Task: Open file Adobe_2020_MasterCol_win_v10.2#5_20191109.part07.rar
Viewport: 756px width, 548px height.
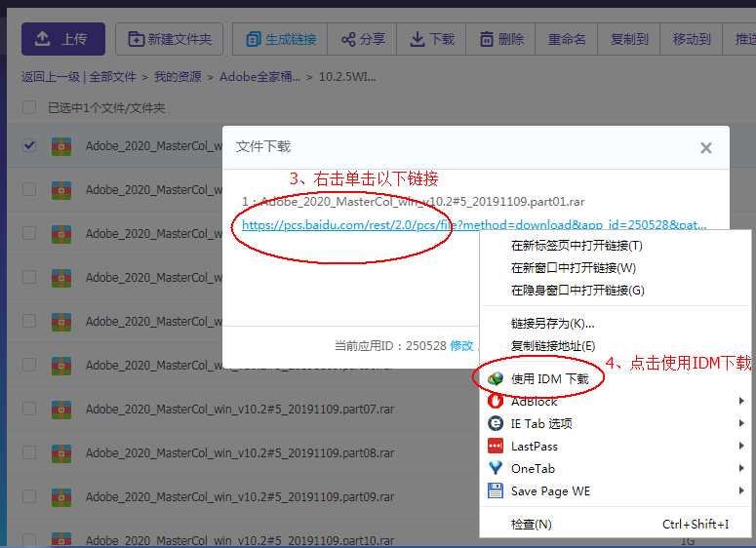Action: point(240,410)
